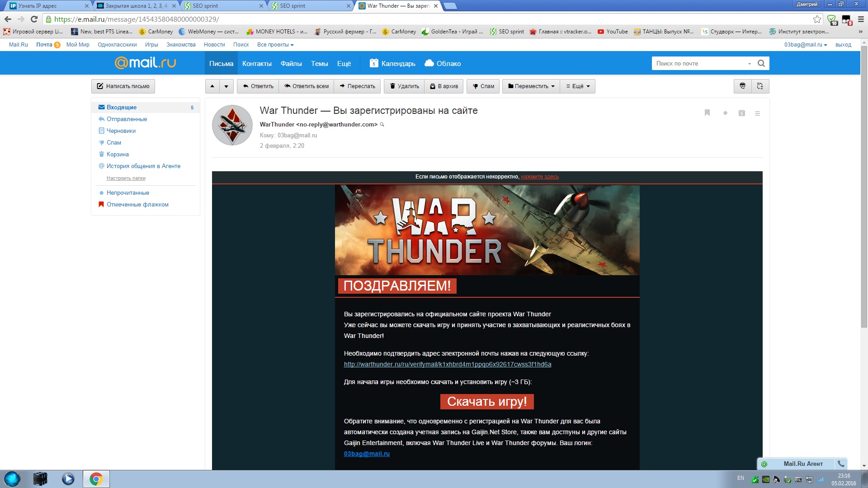Image resolution: width=868 pixels, height=488 pixels.
Task: Expand the bookmarks overflow chevron
Action: (x=860, y=32)
